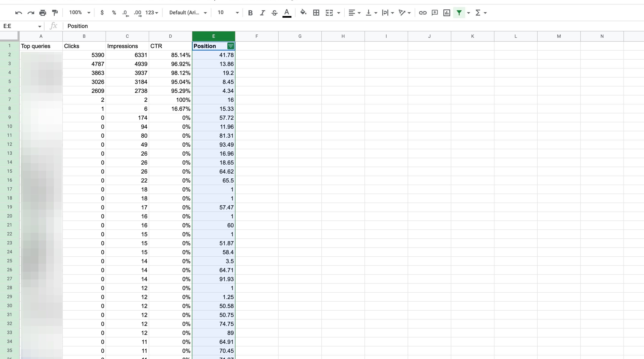
Task: Click the Insert link icon
Action: (x=423, y=13)
